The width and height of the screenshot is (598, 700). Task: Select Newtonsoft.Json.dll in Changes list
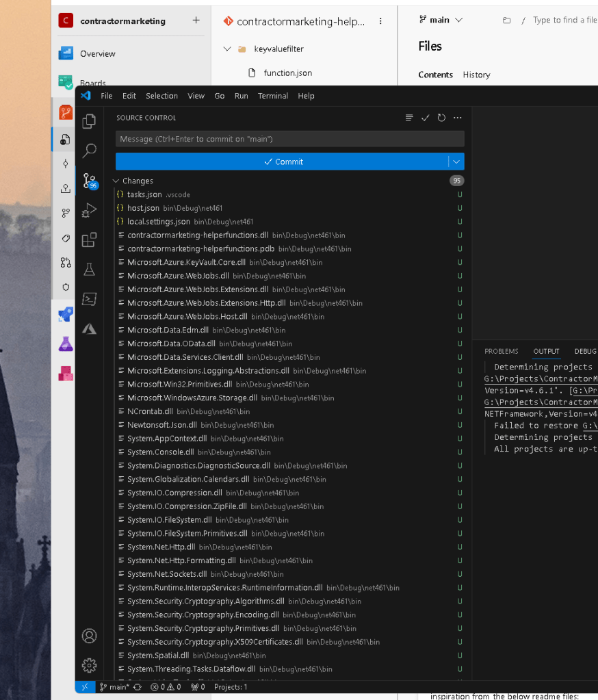(289, 425)
